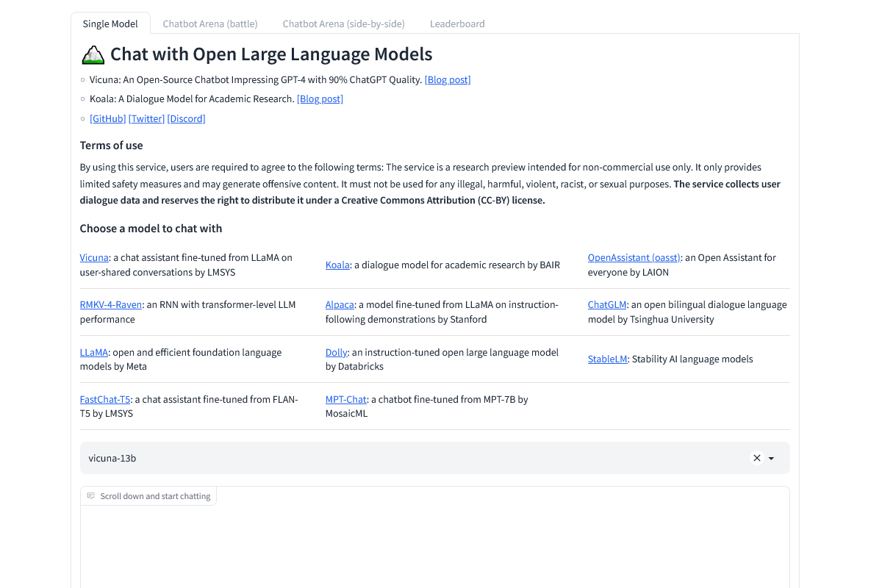Switch to Chatbot Arena (battle) tab
Image resolution: width=882 pixels, height=588 pixels.
tap(209, 24)
